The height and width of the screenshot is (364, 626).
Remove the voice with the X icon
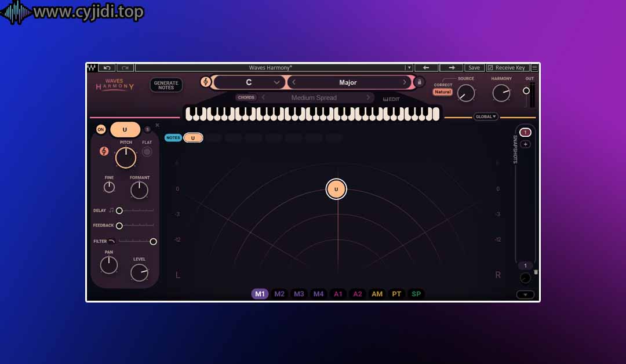[x=157, y=125]
